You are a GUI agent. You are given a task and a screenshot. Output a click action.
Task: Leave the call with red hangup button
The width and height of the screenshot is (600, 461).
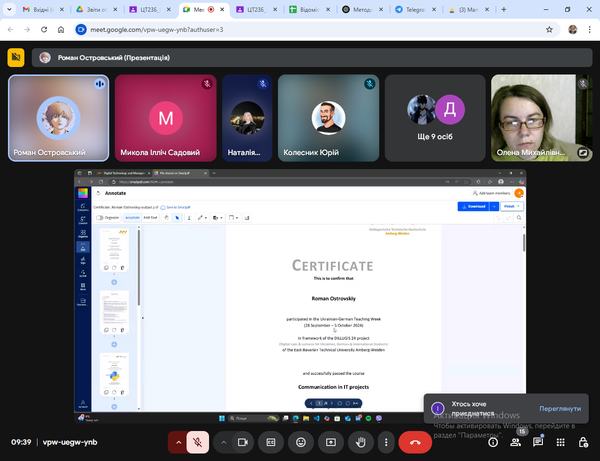coord(415,441)
